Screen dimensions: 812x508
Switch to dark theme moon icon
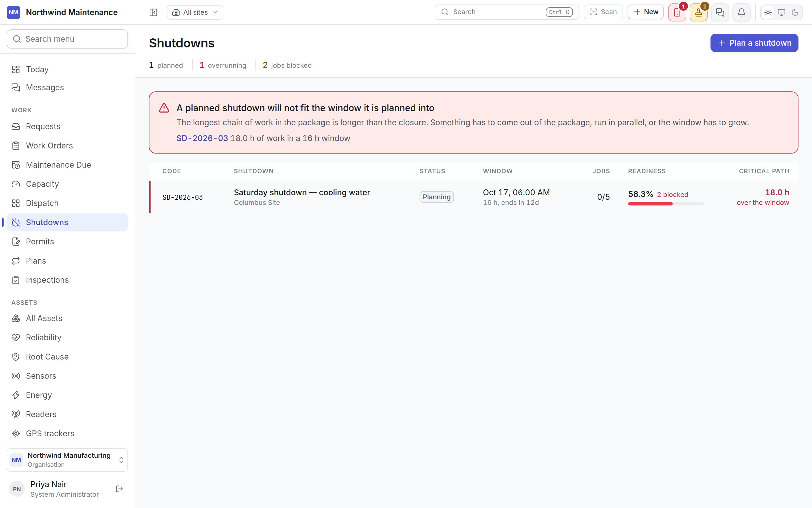point(795,13)
